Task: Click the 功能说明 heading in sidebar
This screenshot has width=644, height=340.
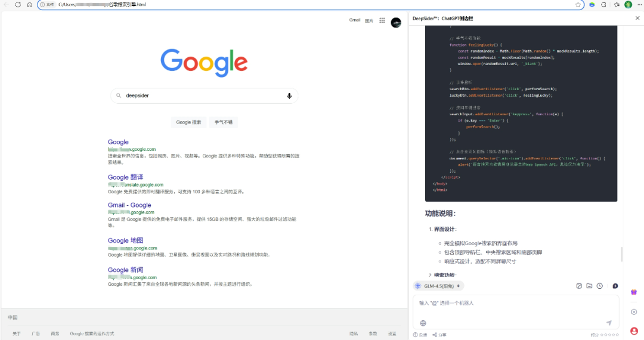Action: pyautogui.click(x=440, y=214)
